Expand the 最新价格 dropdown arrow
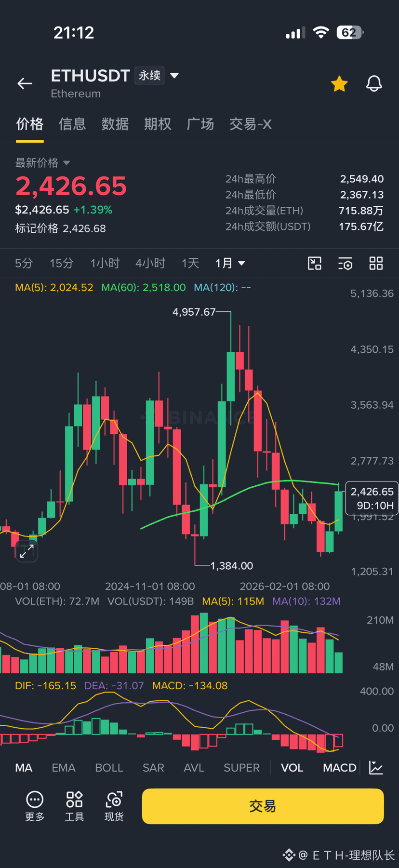 (x=66, y=163)
